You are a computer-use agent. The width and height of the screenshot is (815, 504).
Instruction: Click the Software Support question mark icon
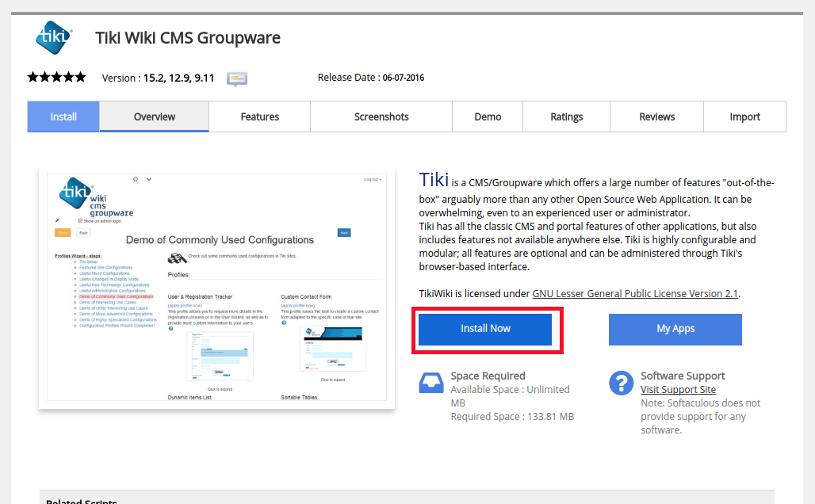621,383
